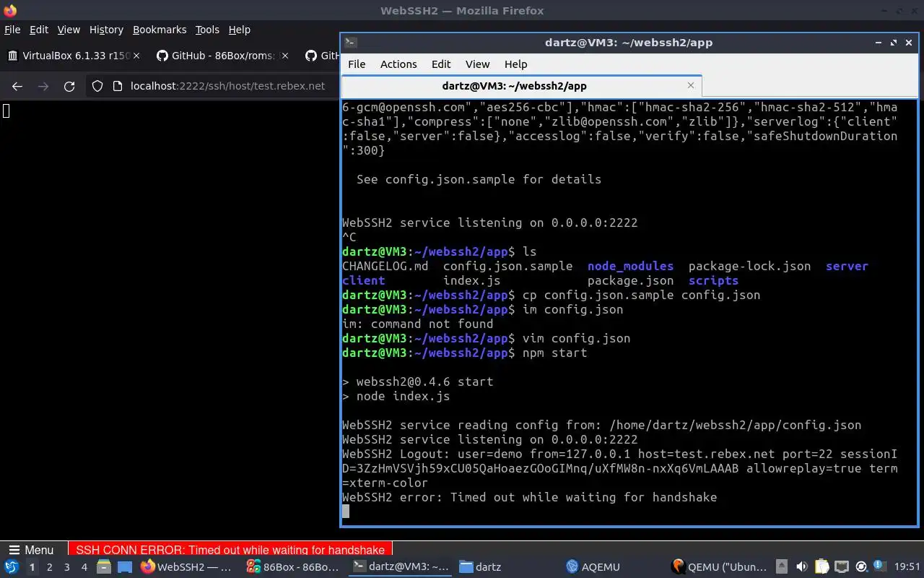
Task: Switch to workspace 4
Action: [84, 567]
